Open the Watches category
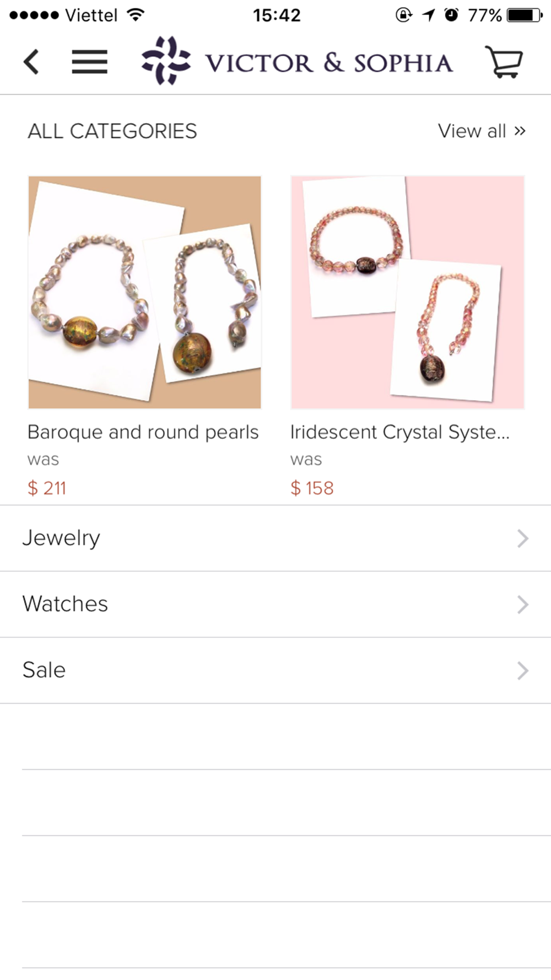551x980 pixels. click(275, 604)
